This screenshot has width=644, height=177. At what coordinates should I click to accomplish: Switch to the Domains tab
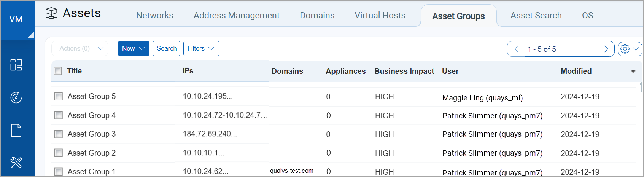pos(317,15)
